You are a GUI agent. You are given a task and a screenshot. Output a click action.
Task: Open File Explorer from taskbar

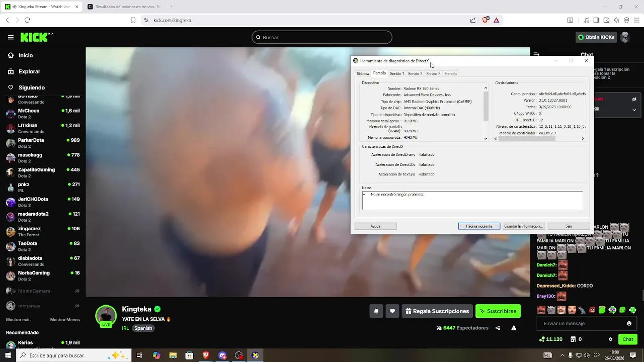(x=173, y=355)
